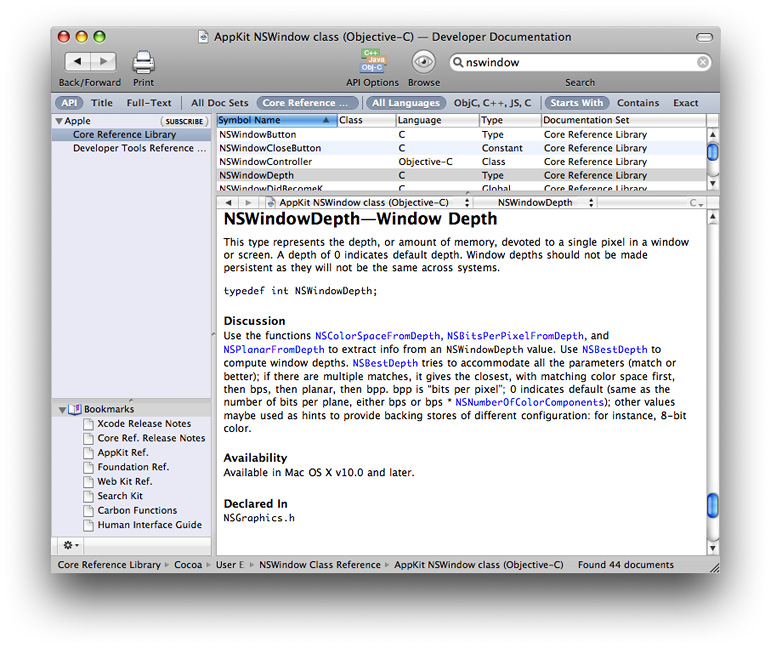Select the NSWindowButton result row
Image resolution: width=771 pixels, height=648 pixels.
(461, 134)
